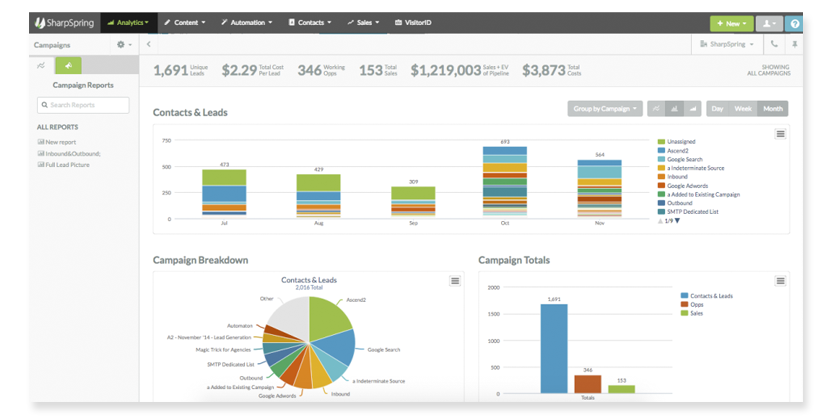
Task: Click the phone icon in the header
Action: tap(773, 44)
